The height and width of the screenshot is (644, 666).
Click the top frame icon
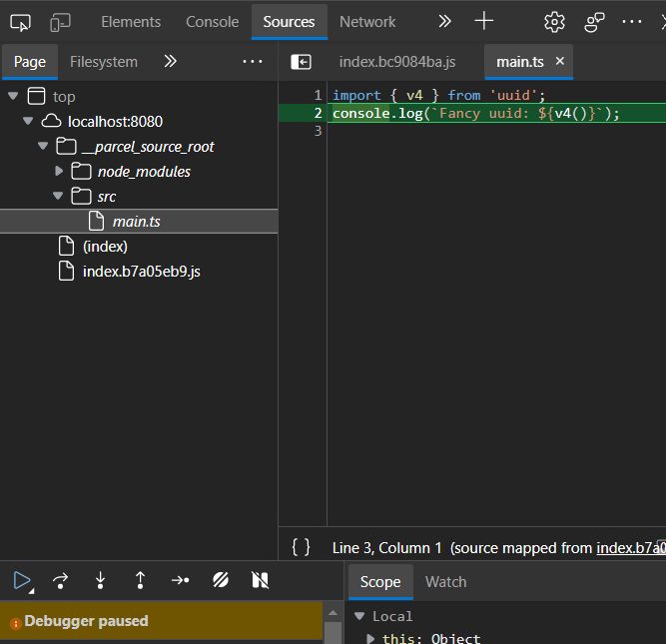[36, 96]
